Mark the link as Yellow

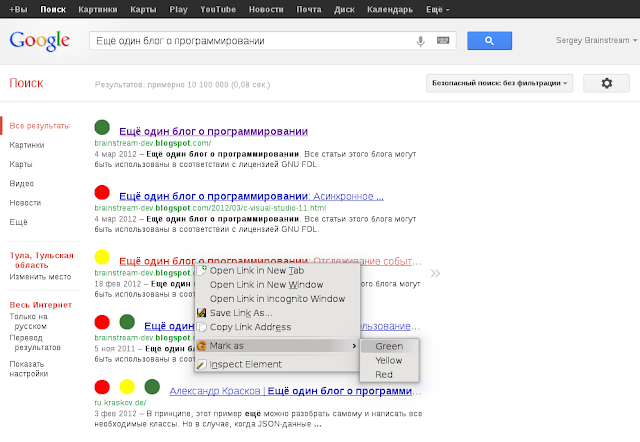389,360
